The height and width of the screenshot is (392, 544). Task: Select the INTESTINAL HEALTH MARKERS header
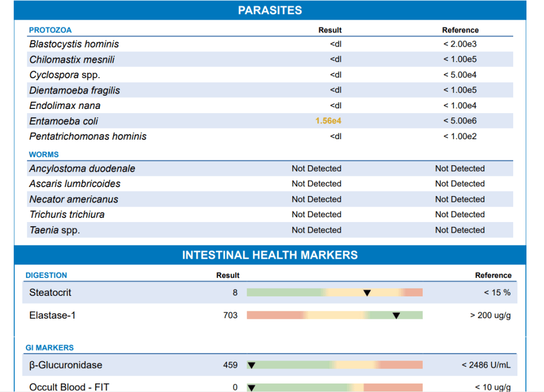(x=270, y=255)
